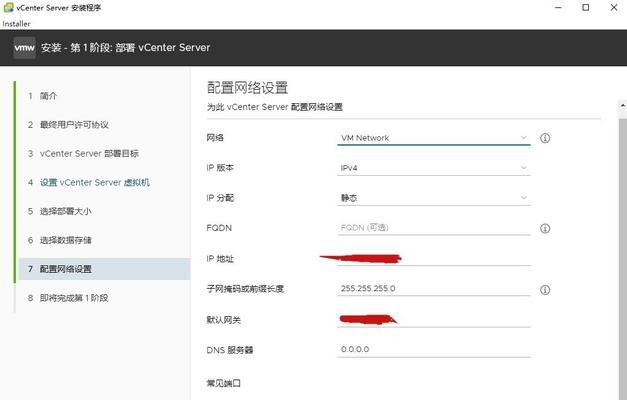Viewport: 627px width, 400px height.
Task: Click the IP 地址 input field
Action: coord(434,258)
